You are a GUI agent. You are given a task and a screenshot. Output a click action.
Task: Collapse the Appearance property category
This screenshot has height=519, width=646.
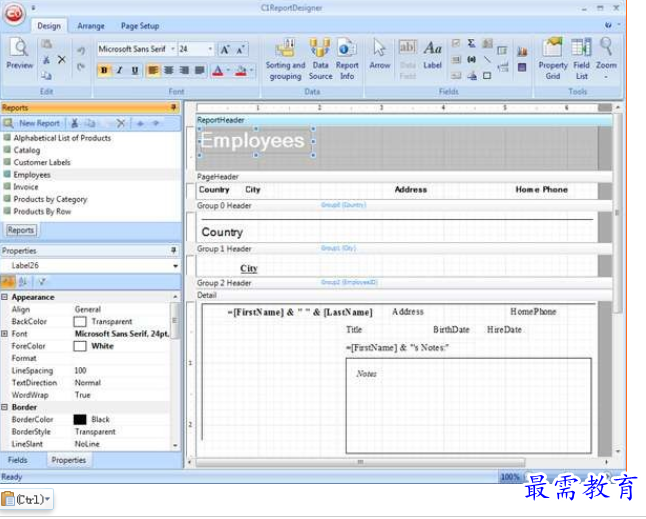point(5,297)
